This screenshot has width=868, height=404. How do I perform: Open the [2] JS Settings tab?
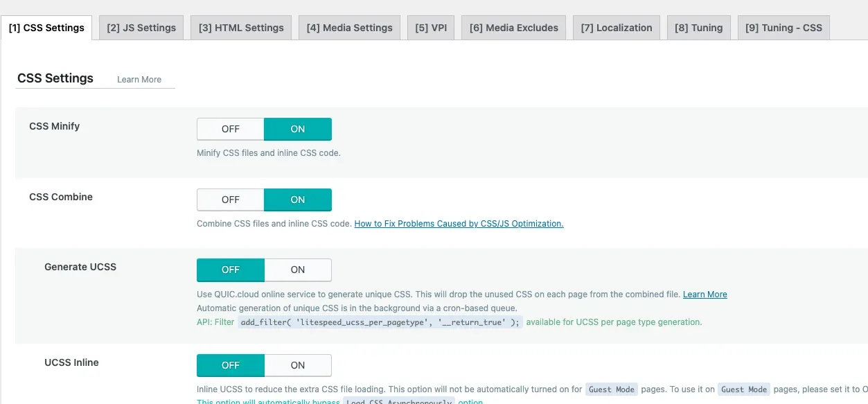(x=141, y=28)
